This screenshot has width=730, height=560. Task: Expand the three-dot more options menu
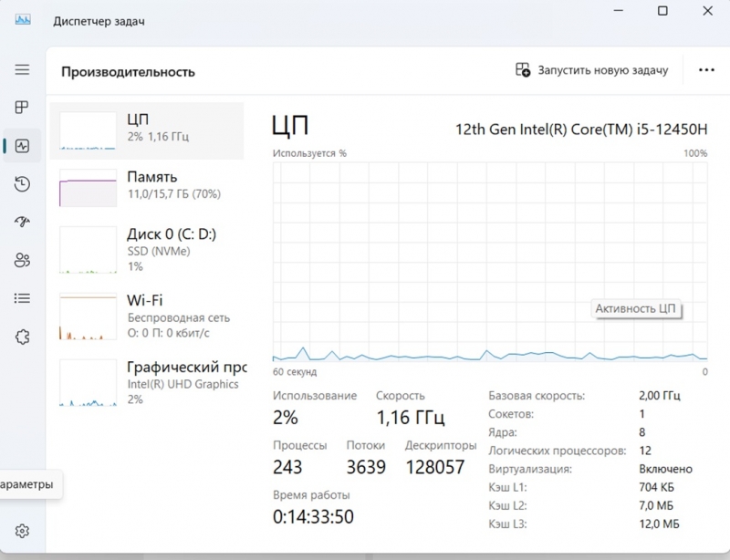pos(706,70)
